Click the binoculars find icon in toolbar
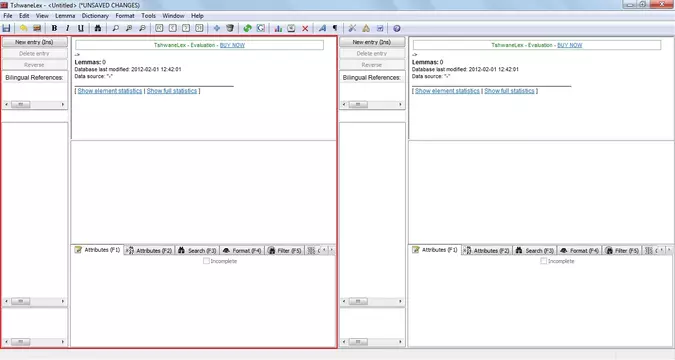This screenshot has width=675, height=360. click(98, 28)
